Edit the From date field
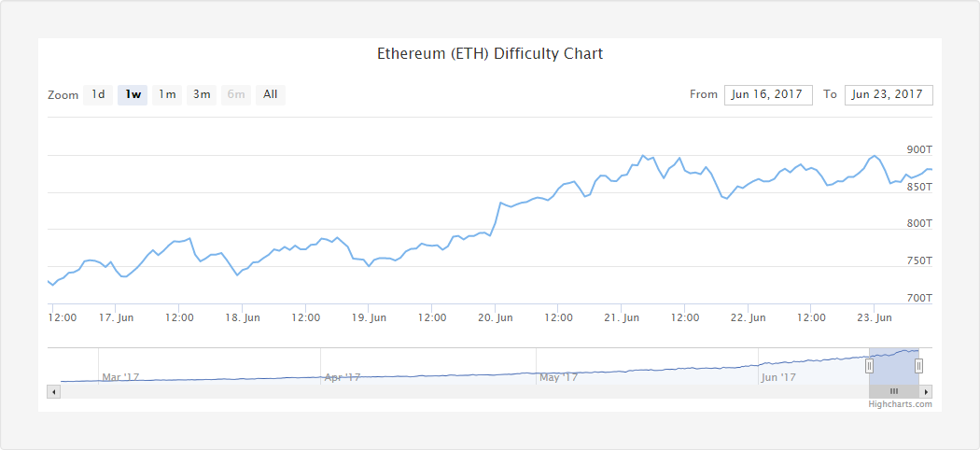The height and width of the screenshot is (450, 980). click(768, 95)
